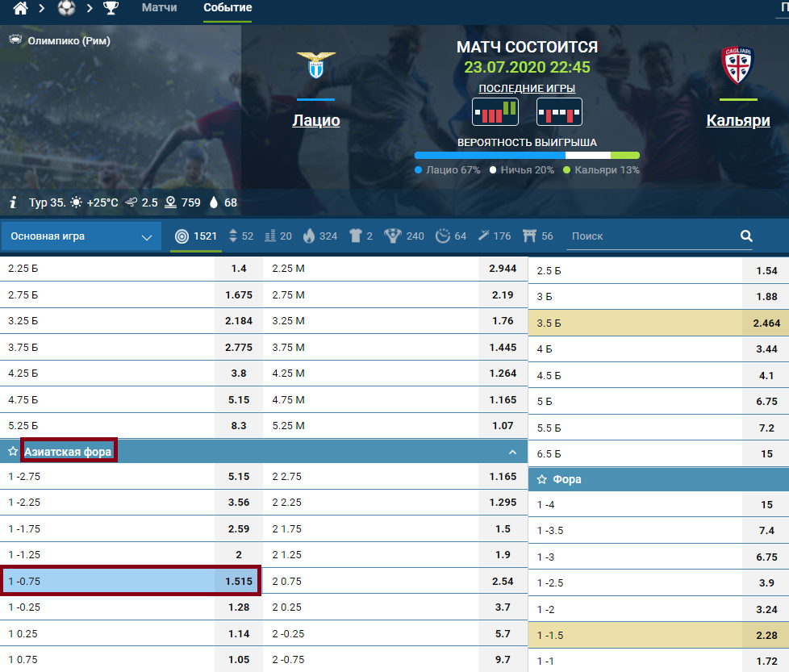789x672 pixels.
Task: Switch to the Событие tab
Action: 228,8
